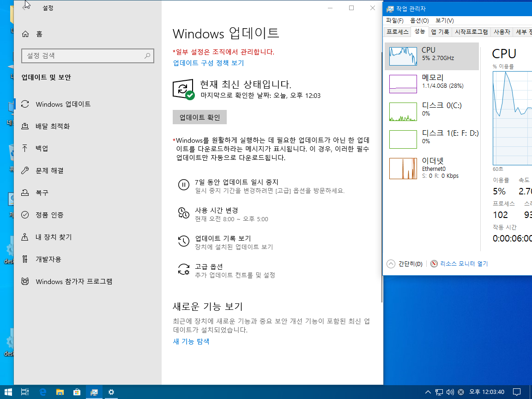Launch Microsoft Edge from taskbar
The width and height of the screenshot is (532, 399).
pos(43,392)
